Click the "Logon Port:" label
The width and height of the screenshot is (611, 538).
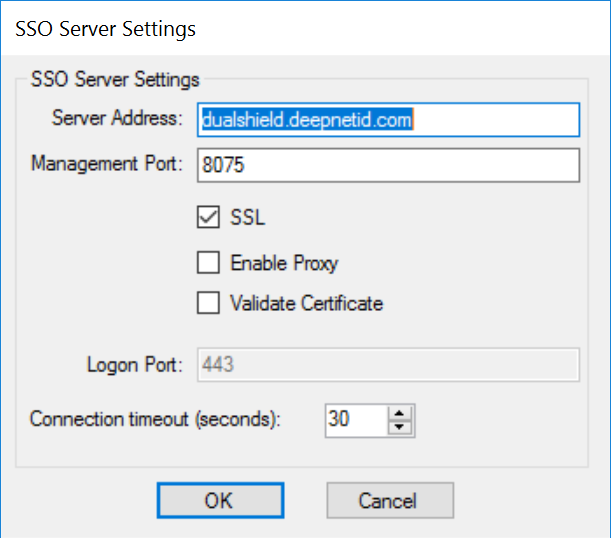click(x=134, y=365)
